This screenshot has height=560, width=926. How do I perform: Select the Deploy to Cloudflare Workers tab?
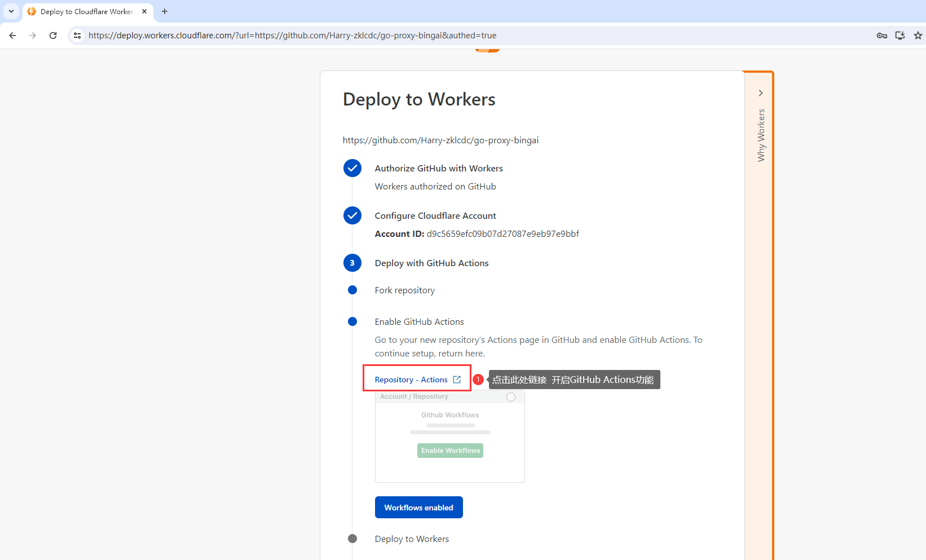point(87,11)
